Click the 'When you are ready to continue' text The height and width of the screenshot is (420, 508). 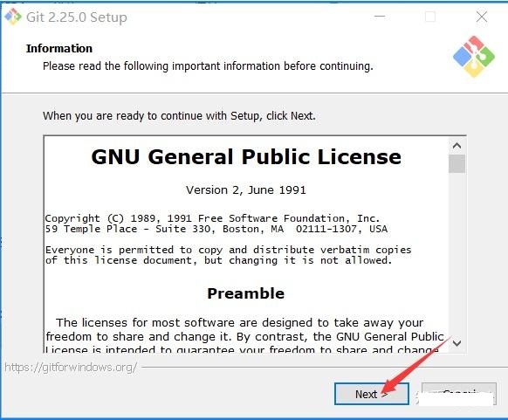pos(179,115)
